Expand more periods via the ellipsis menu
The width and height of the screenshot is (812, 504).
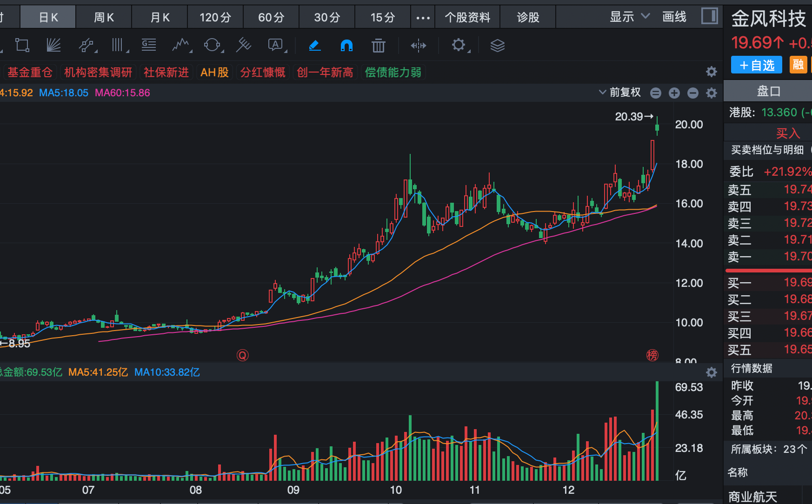point(422,17)
